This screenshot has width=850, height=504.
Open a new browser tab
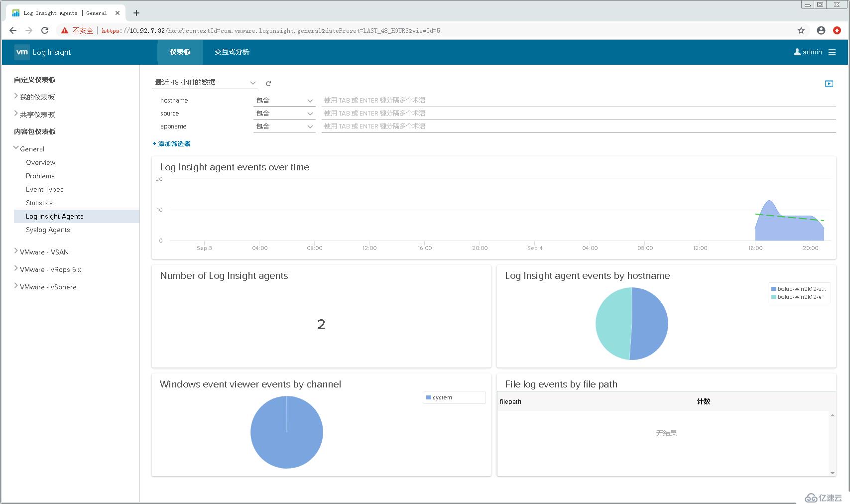136,13
